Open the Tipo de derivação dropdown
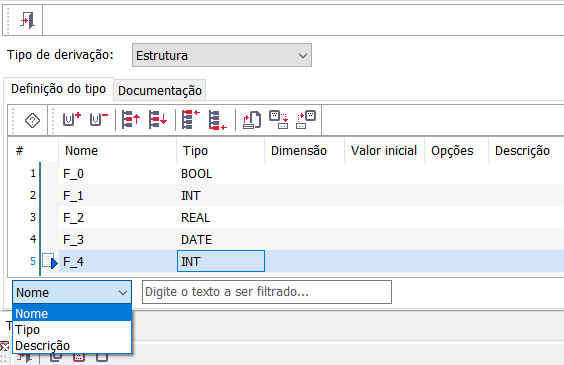 pos(222,55)
